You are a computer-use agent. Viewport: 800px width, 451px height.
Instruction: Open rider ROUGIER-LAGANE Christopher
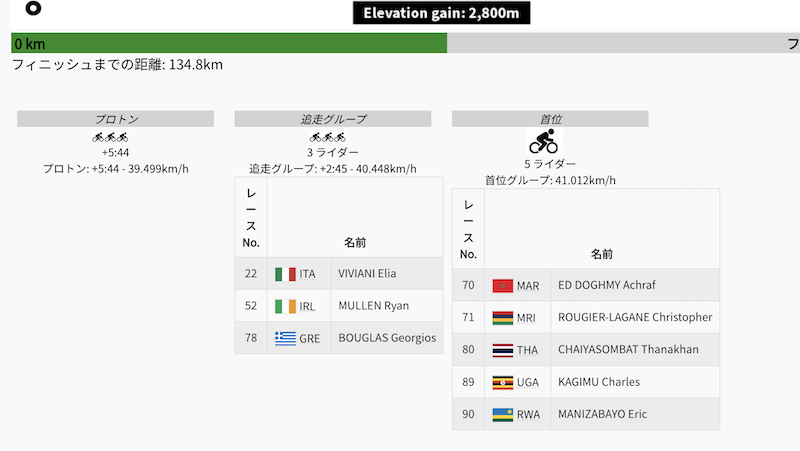pyautogui.click(x=635, y=318)
